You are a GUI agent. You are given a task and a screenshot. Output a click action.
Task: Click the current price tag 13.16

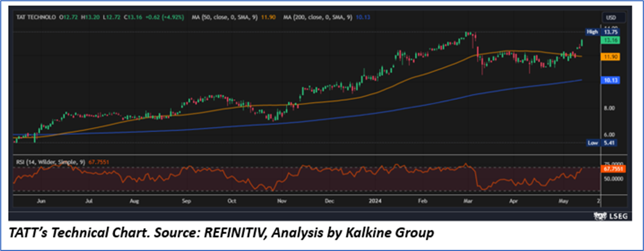[610, 40]
